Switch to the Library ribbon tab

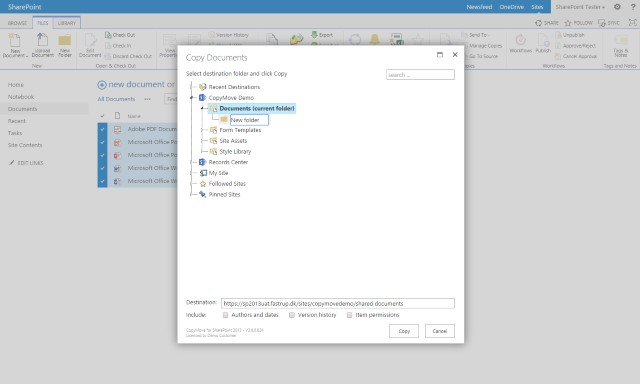67,23
